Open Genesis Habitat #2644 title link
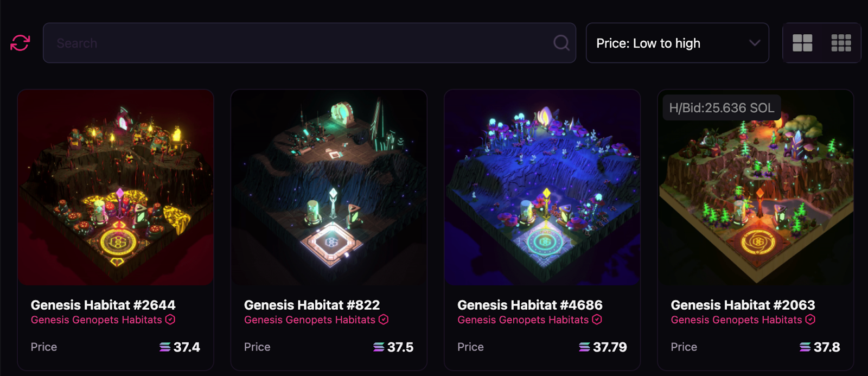 click(103, 305)
